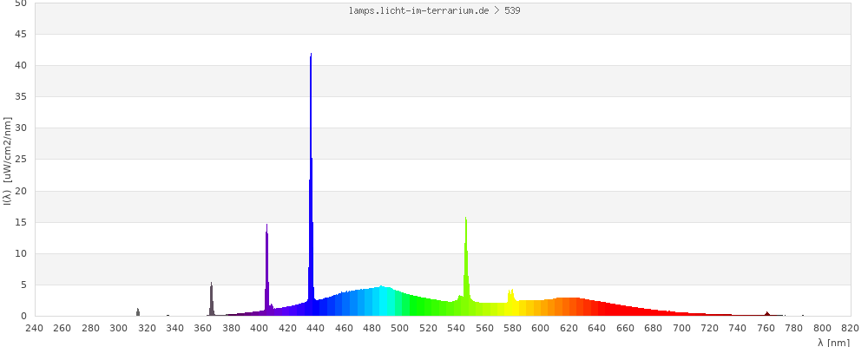Click the y-axis label I(λ) [uW/cm2/nm]
The width and height of the screenshot is (868, 347).
7,160
